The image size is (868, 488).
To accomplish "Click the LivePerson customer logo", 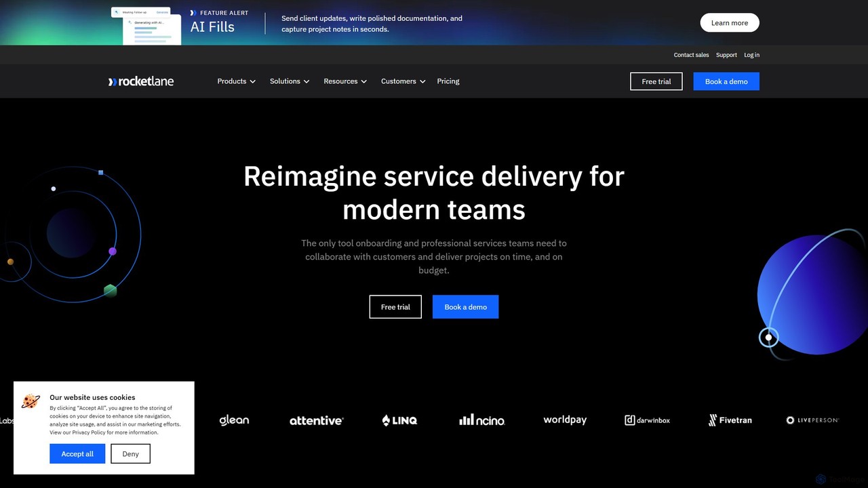I will coord(812,420).
